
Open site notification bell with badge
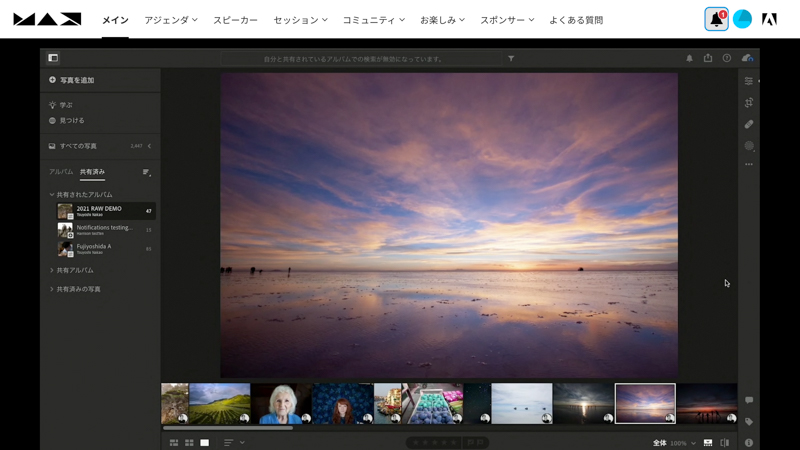[x=716, y=19]
